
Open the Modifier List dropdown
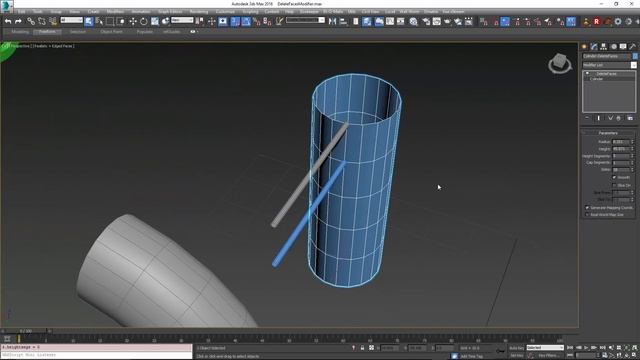609,65
